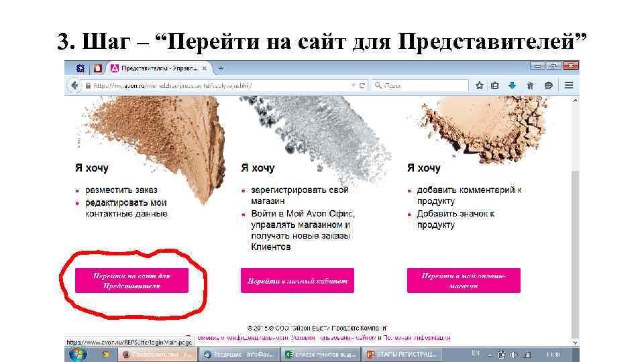This screenshot has height=362, width=644.
Task: Switch to PowerPoint ЭТАПЫ РЕГИСТРАЦ taskbar window
Action: point(402,354)
